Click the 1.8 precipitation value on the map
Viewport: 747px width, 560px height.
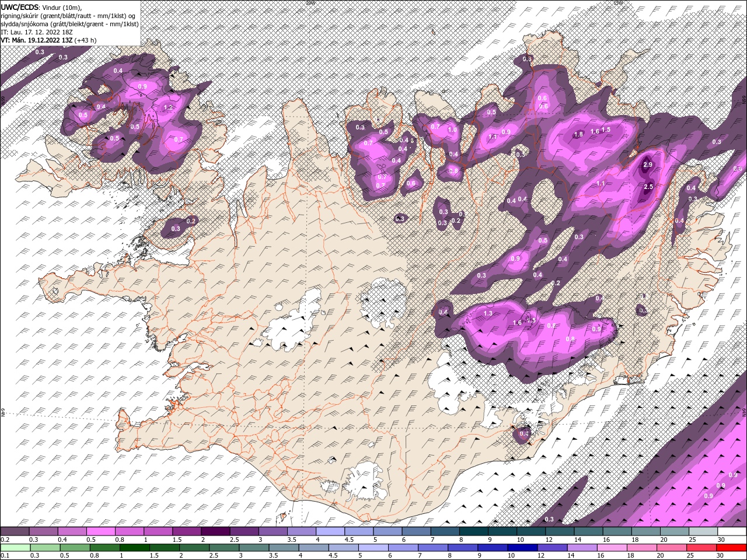579,134
